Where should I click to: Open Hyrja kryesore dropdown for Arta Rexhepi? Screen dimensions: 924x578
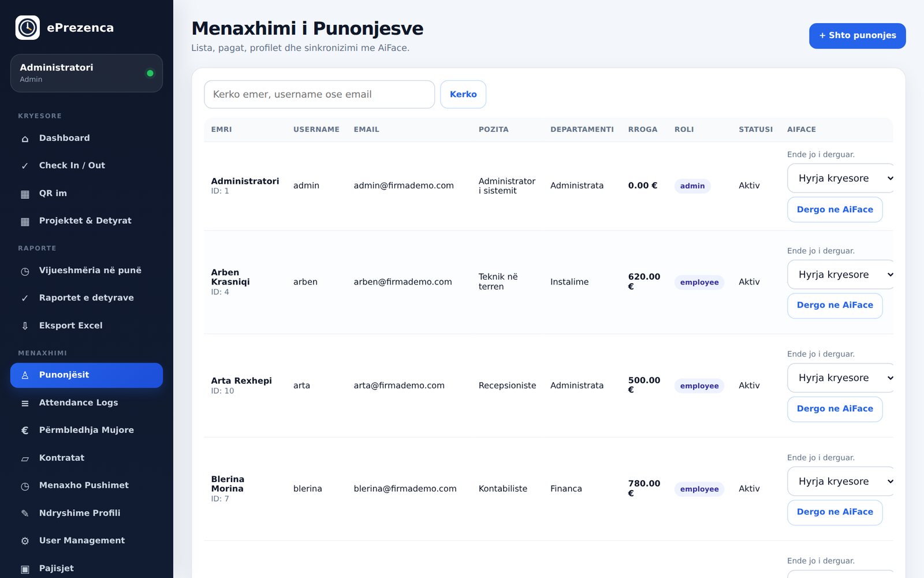841,378
